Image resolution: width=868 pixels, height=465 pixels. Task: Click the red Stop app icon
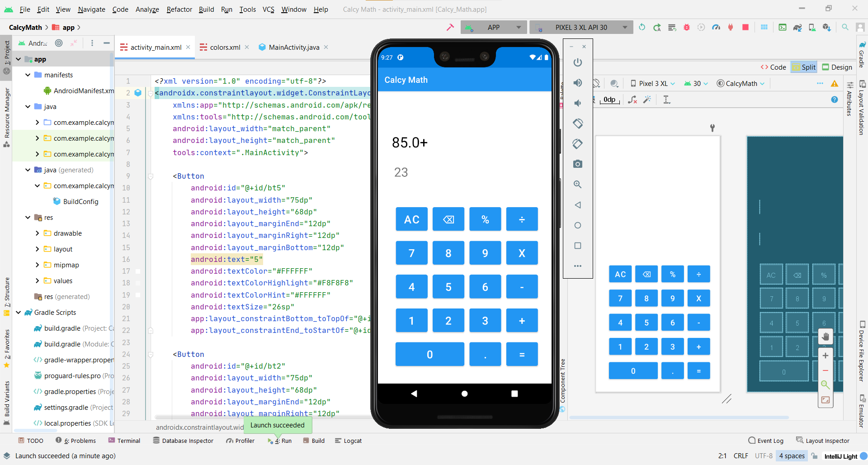tap(745, 28)
